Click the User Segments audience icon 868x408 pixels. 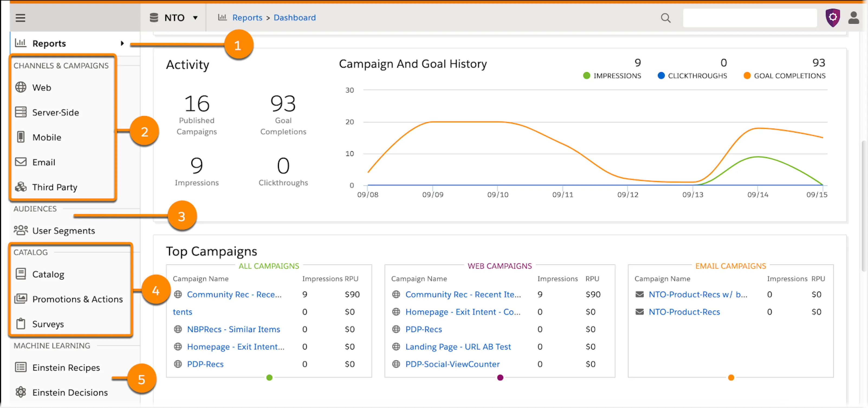[21, 230]
